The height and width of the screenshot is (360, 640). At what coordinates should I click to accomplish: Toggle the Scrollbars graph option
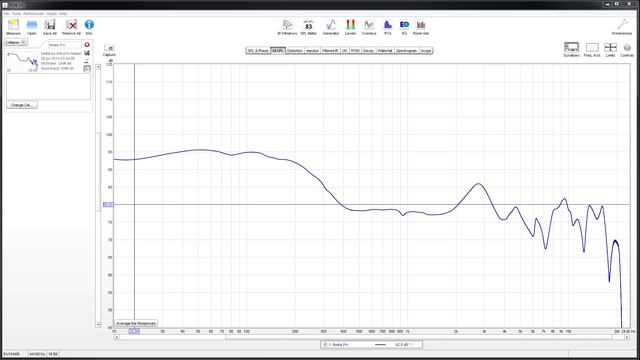[571, 47]
